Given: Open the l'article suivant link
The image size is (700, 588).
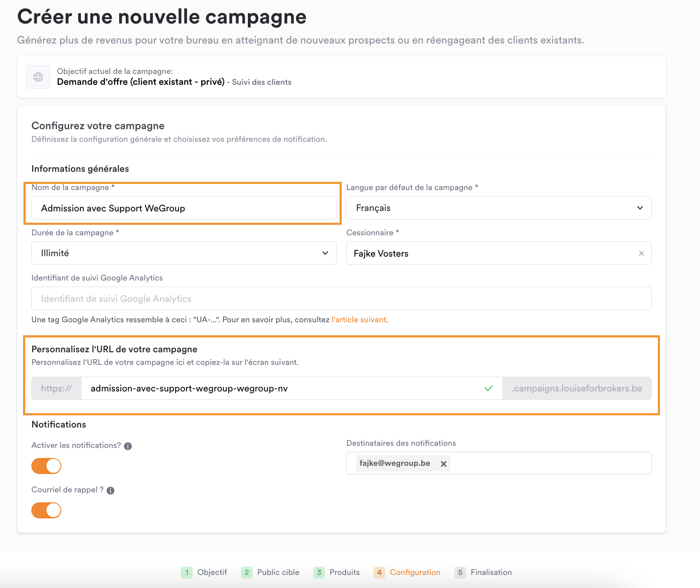Looking at the screenshot, I should [359, 320].
